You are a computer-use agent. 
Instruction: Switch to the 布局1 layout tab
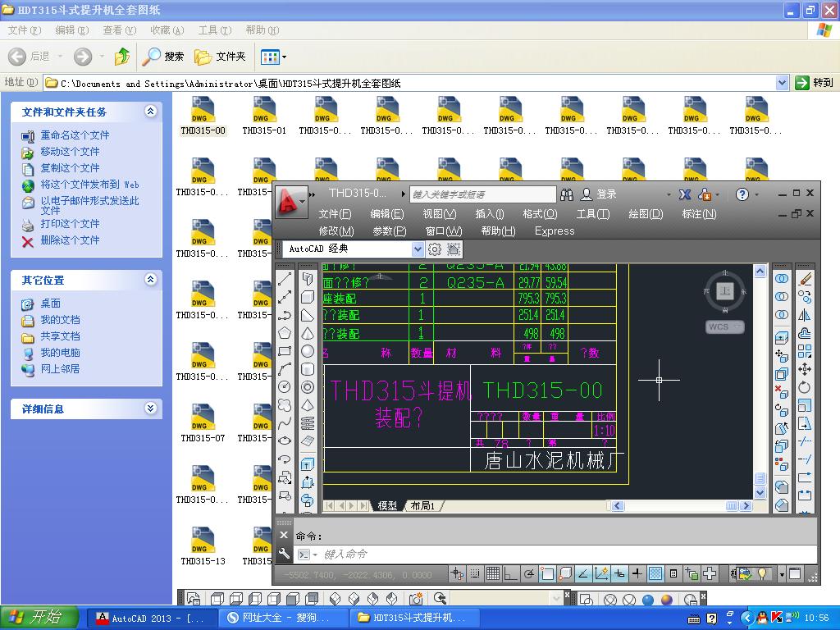[x=423, y=506]
